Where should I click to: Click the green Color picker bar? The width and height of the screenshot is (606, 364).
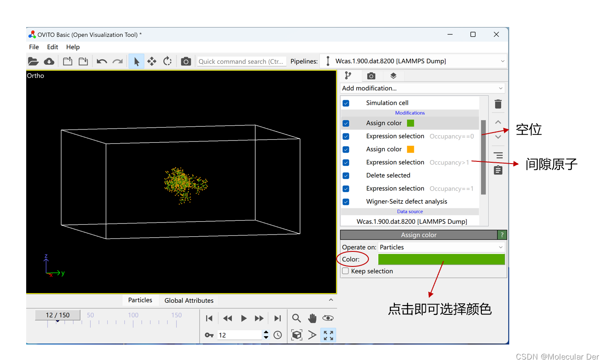point(441,259)
